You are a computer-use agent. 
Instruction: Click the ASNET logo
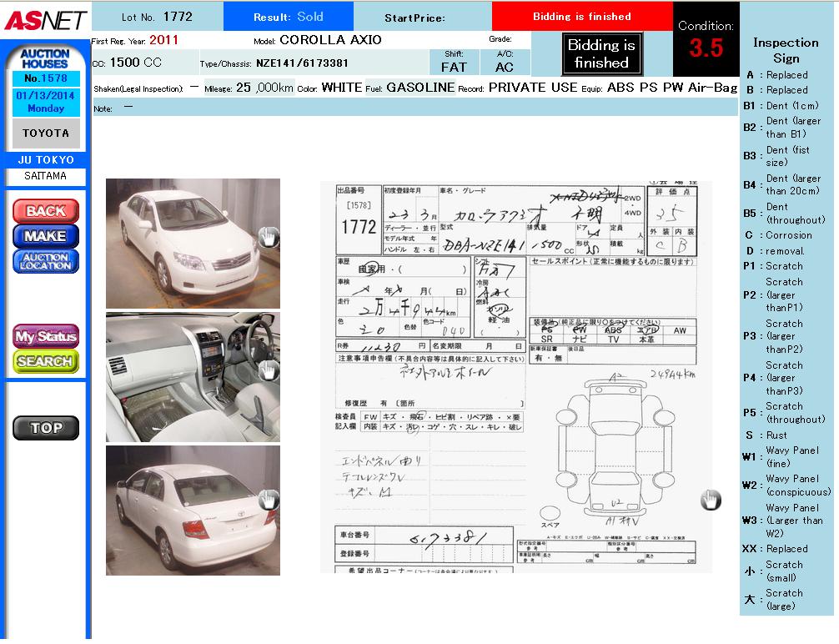[44, 19]
